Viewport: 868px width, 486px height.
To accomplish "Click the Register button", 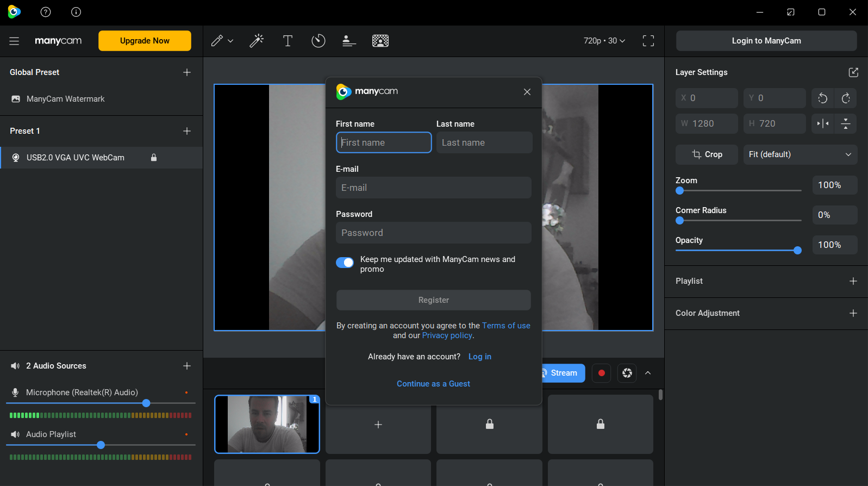I will point(434,300).
